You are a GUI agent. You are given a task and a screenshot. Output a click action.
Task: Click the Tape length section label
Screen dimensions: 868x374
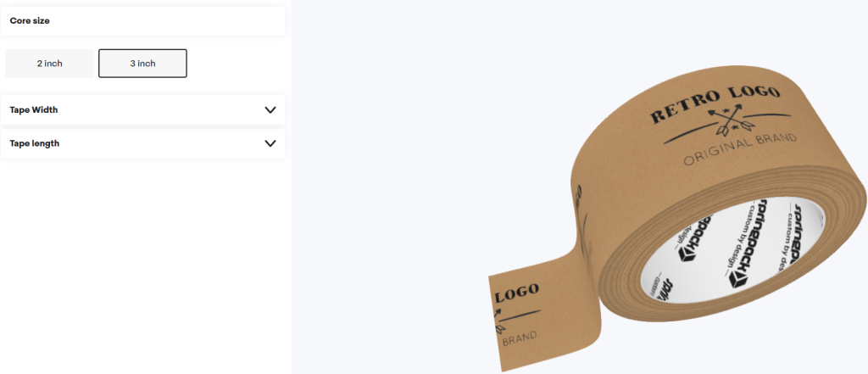34,143
